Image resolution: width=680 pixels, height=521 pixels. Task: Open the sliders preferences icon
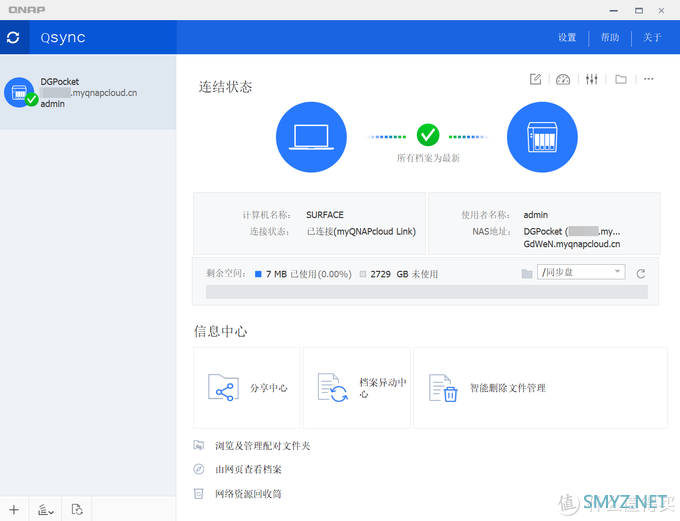[x=592, y=80]
